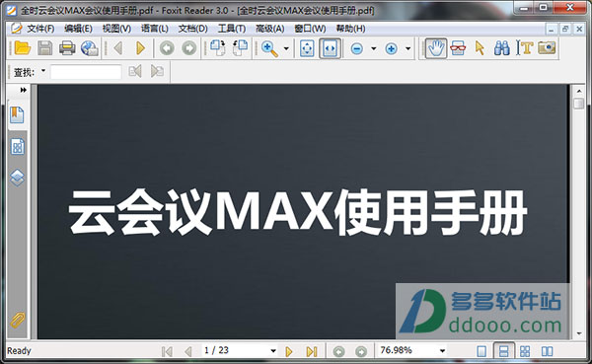Open the Attachments paperclip panel
Screen dimensions: 592x364
[x=17, y=321]
